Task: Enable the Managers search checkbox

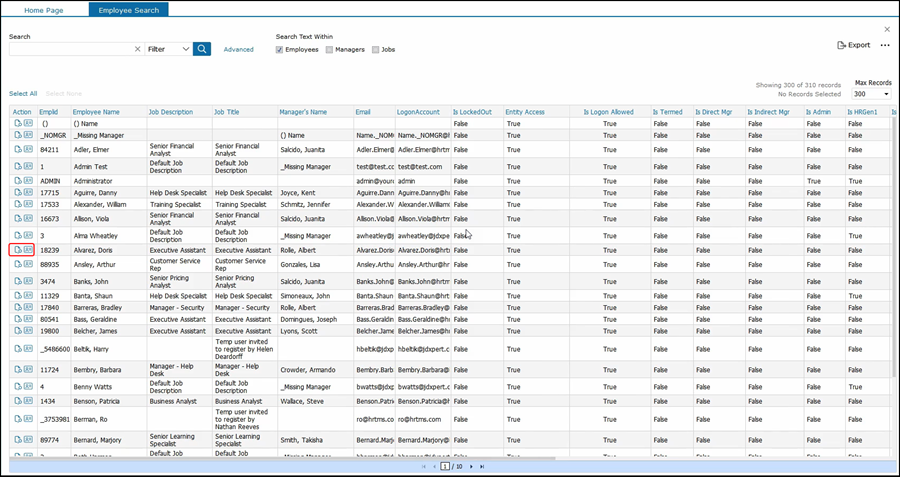Action: point(329,49)
